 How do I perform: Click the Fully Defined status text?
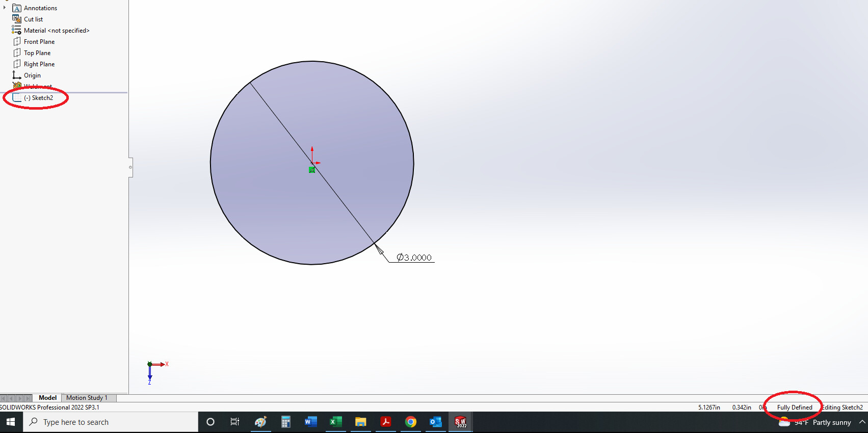pos(795,407)
